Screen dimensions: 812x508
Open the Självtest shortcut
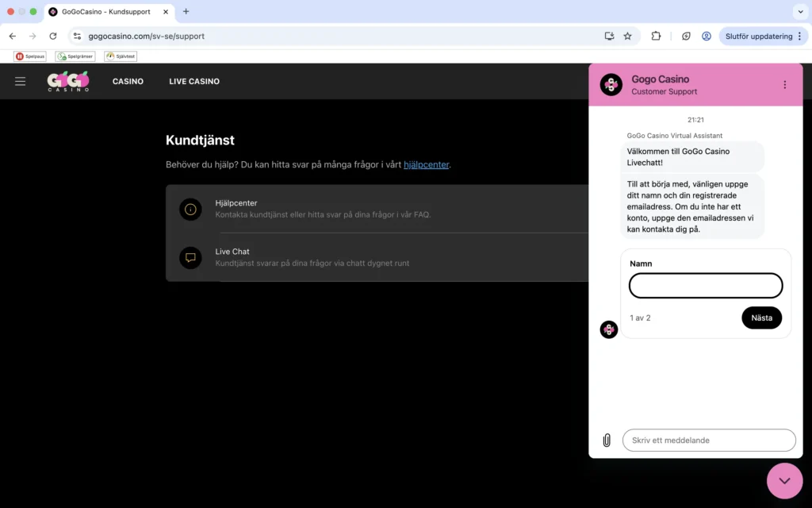point(120,56)
